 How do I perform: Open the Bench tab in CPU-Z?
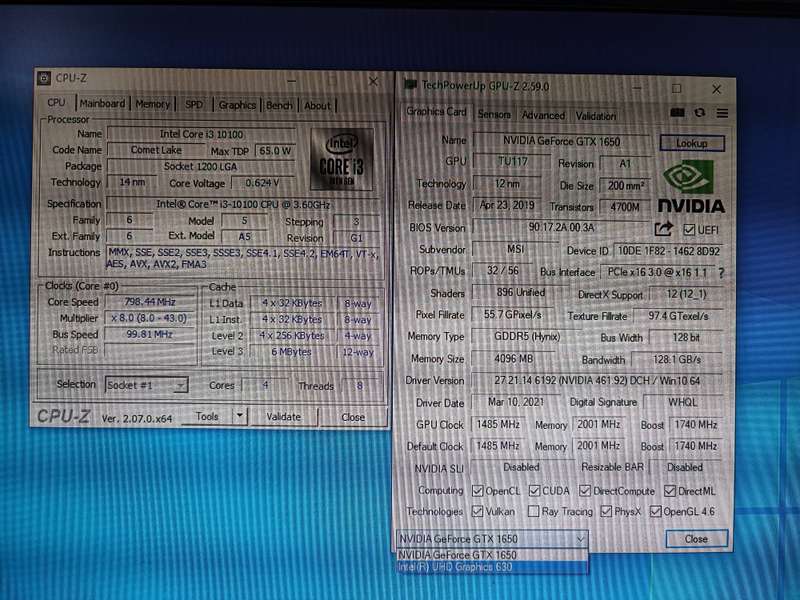[279, 106]
